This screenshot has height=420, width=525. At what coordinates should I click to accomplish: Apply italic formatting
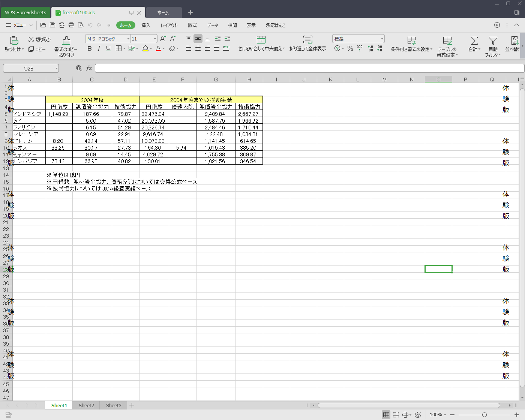pos(99,48)
